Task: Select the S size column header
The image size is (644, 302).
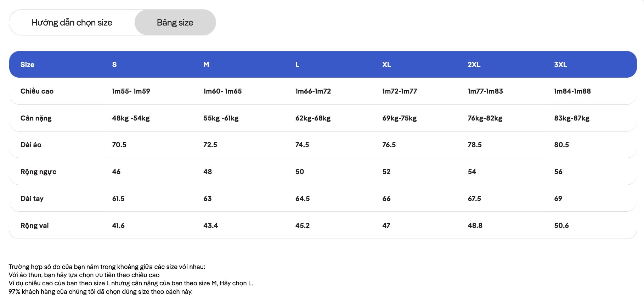Action: [114, 65]
